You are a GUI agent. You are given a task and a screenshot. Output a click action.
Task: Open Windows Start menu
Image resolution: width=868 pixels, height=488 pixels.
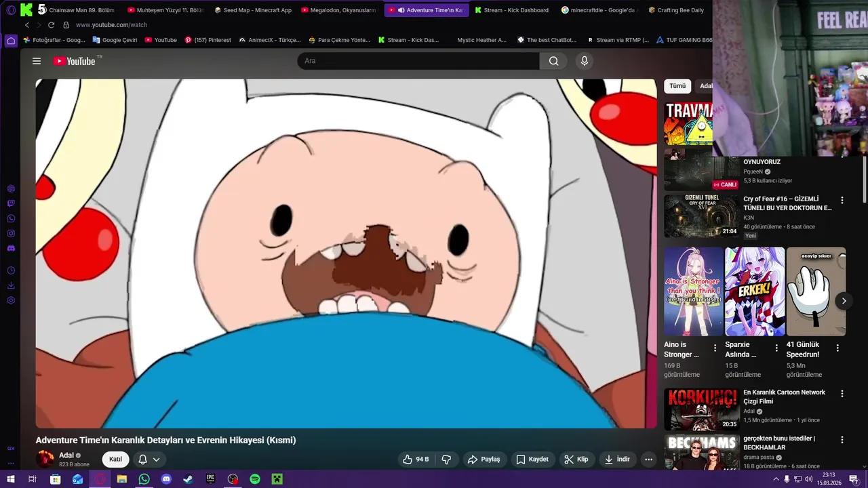[x=11, y=479]
